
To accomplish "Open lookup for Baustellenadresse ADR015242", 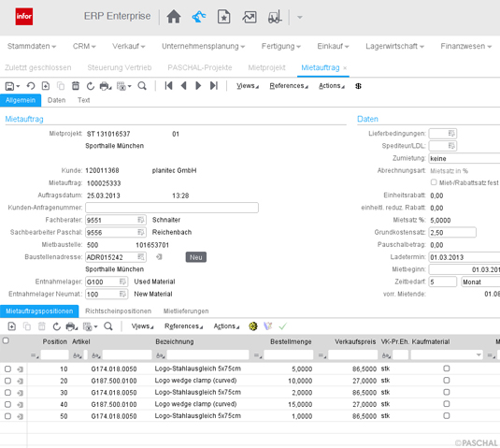I will click(140, 257).
